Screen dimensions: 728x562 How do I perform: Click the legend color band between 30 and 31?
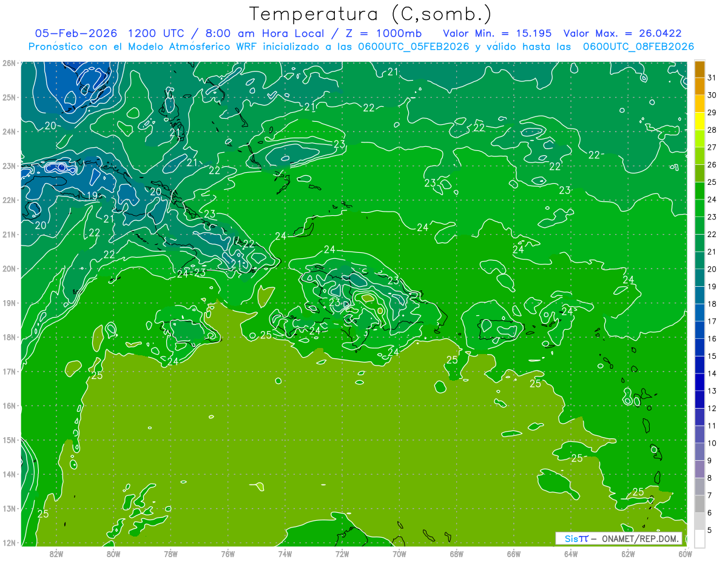(x=699, y=87)
